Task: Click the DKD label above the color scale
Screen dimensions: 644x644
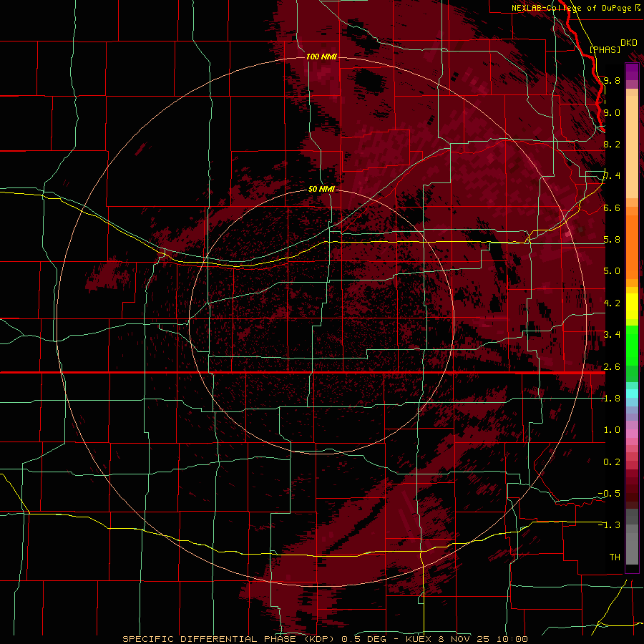Action: coord(628,43)
